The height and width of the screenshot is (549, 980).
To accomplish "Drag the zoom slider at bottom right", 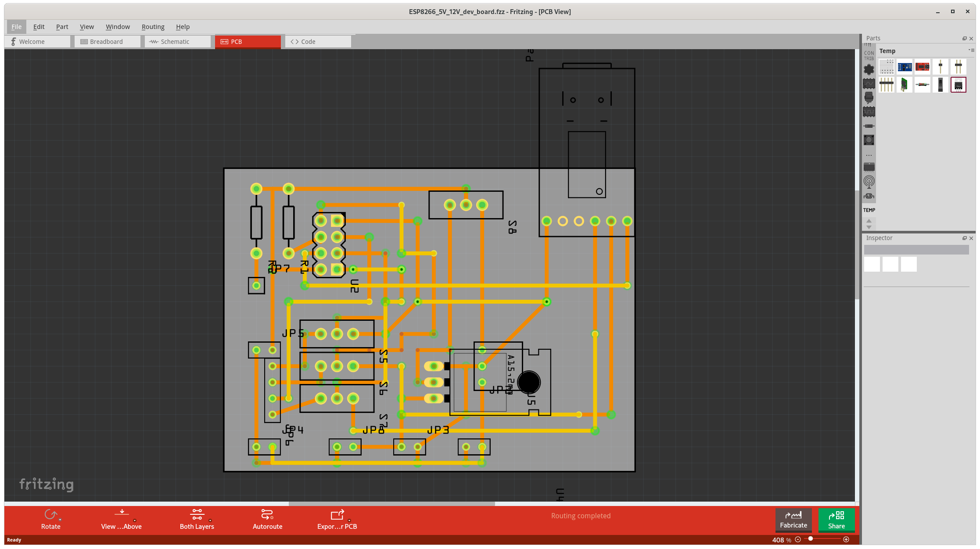I will click(x=811, y=540).
